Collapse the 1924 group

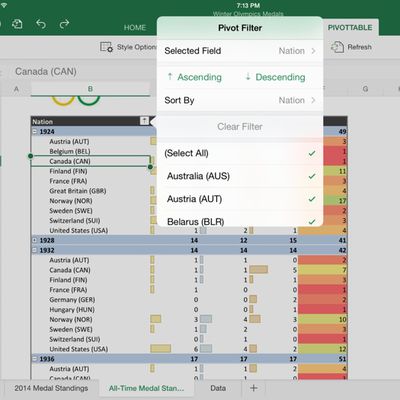coord(34,131)
